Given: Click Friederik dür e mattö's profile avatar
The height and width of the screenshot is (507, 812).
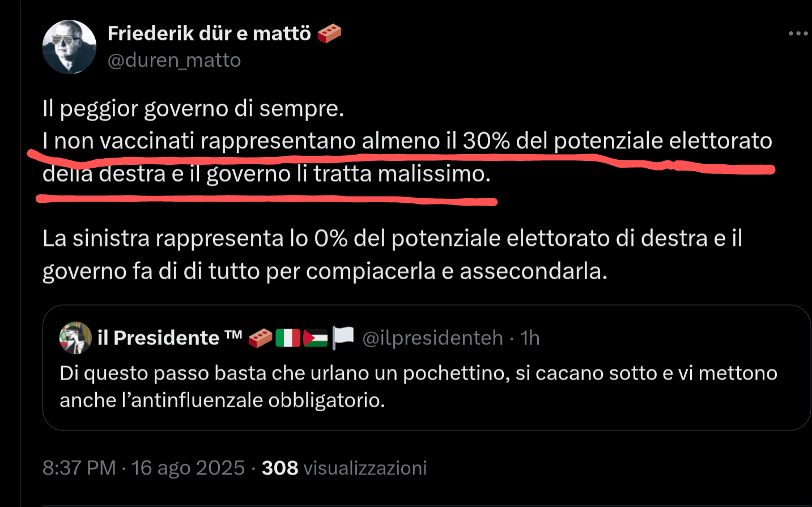Looking at the screenshot, I should coord(69,47).
